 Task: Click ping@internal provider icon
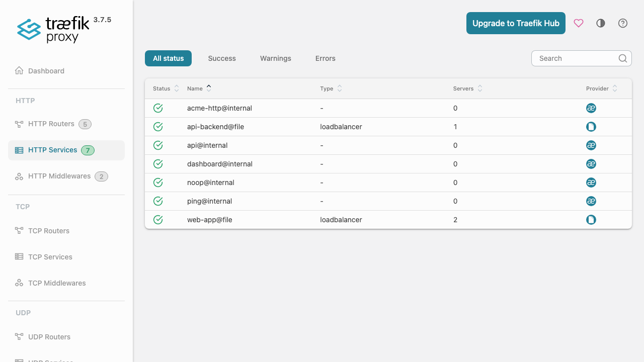point(591,201)
